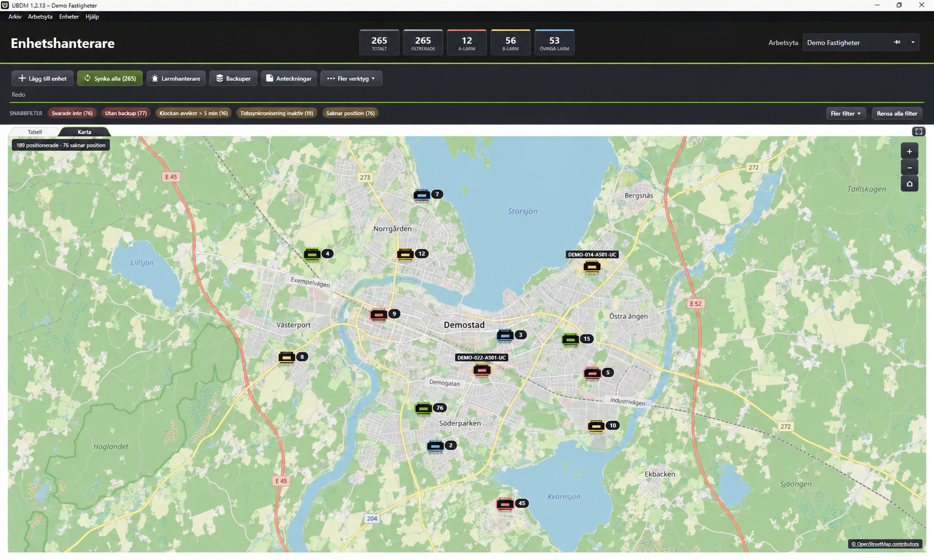Screen dimensions: 934x560
Task: Click Lägg till enhet button
Action: 42,78
